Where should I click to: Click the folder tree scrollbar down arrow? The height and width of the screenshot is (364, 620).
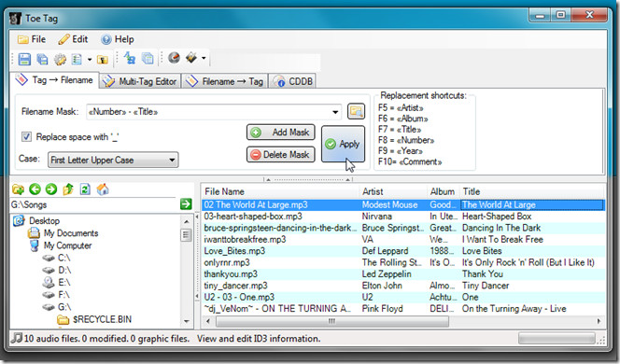click(186, 321)
